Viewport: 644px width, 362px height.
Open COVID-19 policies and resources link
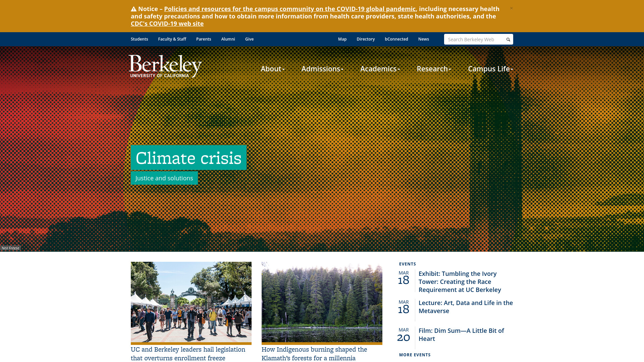(290, 9)
